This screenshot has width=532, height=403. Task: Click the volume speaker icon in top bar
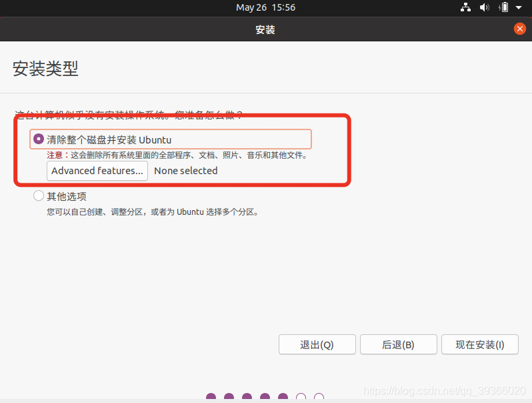coord(485,7)
